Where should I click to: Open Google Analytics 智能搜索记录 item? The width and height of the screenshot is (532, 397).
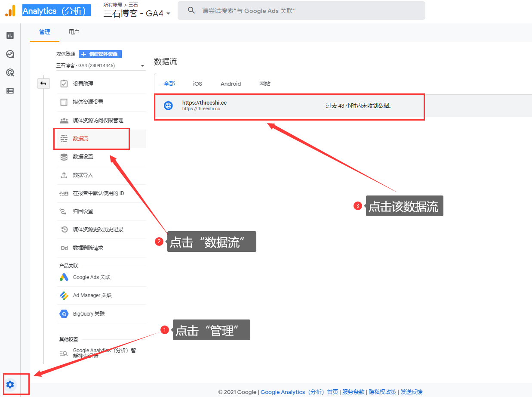tap(101, 354)
